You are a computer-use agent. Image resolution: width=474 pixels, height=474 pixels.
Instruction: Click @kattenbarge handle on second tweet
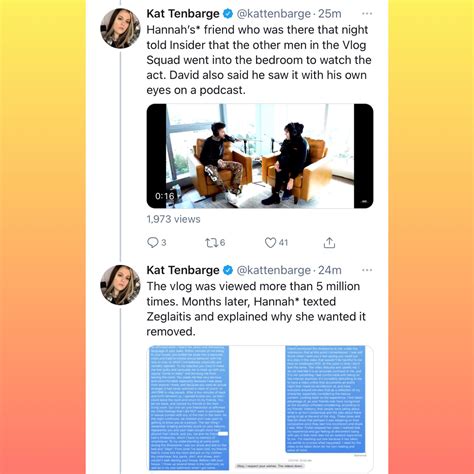pos(273,270)
